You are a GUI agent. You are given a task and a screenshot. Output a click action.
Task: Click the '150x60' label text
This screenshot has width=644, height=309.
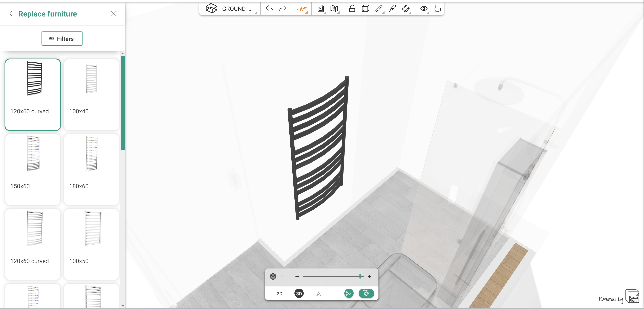click(x=20, y=186)
